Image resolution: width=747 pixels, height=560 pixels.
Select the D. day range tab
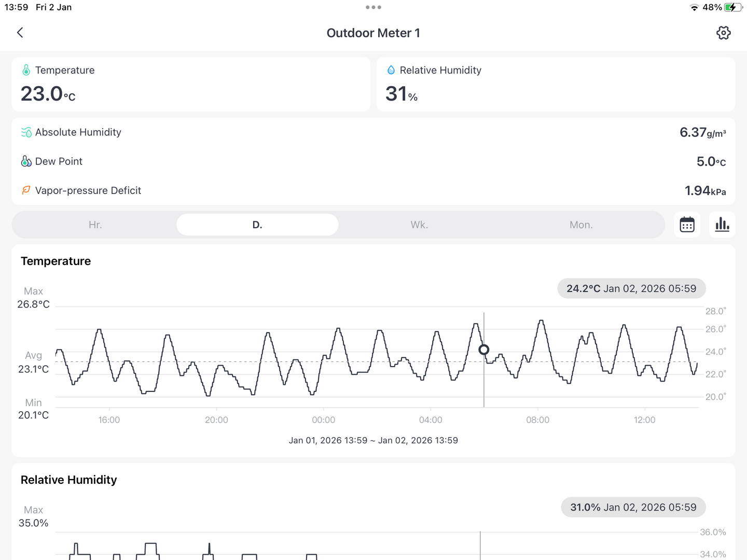coord(257,225)
